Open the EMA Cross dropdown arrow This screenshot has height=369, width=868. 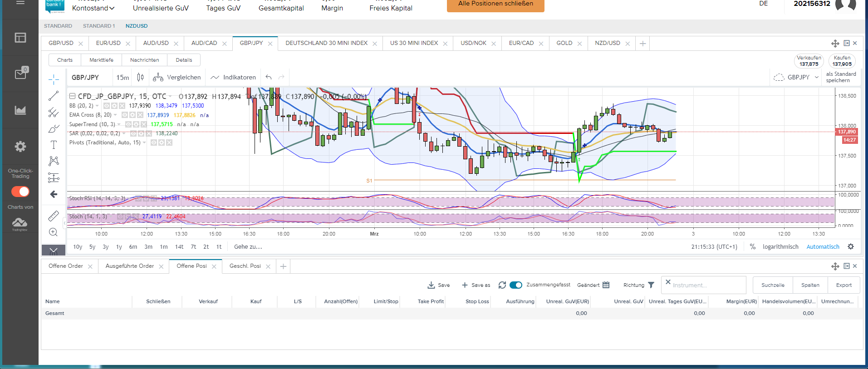point(115,115)
